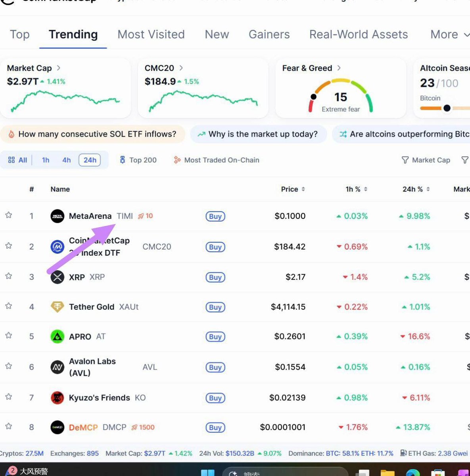Open Edge browser in taskbar
Viewport: 470px width, 476px height.
[x=413, y=473]
